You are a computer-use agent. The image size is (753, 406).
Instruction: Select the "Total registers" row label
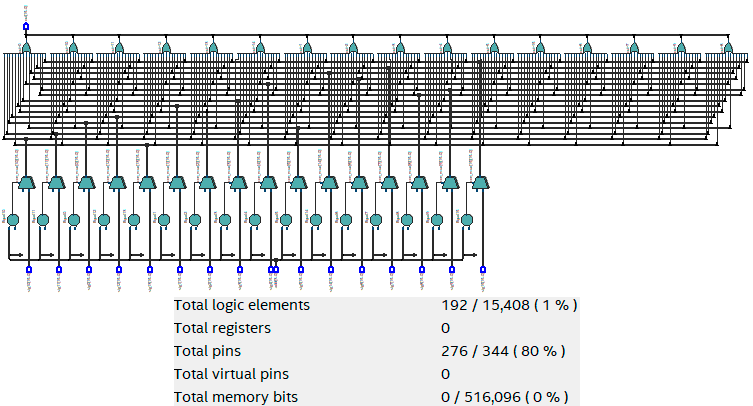(222, 328)
